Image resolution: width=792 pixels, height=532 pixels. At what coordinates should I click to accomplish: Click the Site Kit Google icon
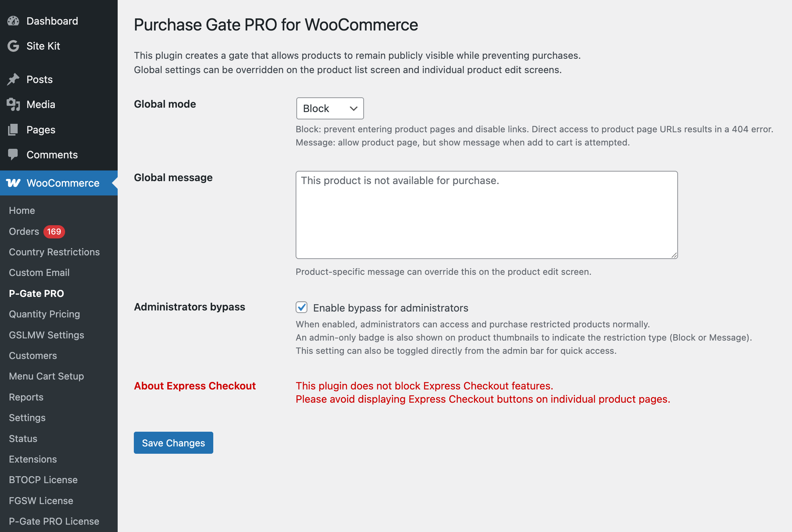click(x=13, y=46)
